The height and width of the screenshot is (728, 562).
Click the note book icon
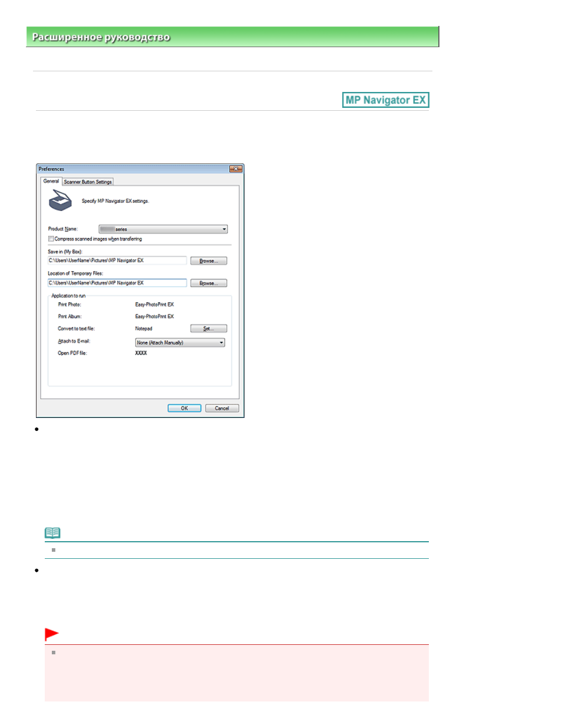click(x=52, y=533)
